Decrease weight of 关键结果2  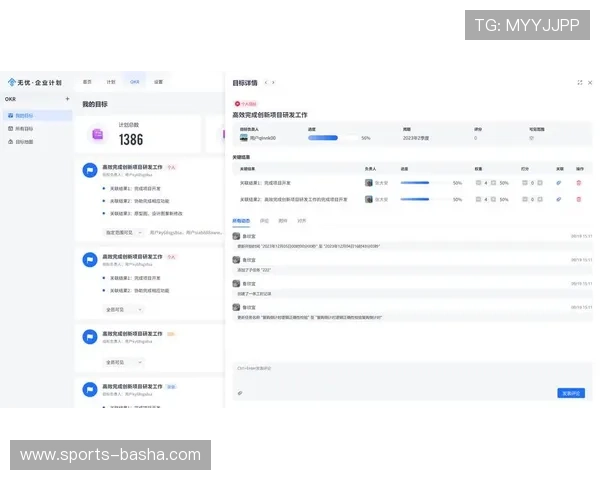478,199
